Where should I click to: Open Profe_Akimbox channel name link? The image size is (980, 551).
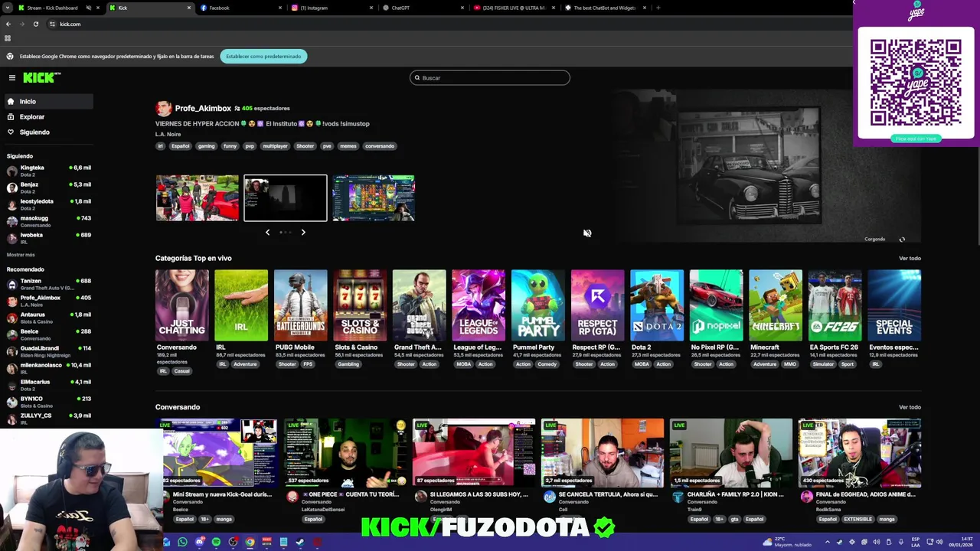coord(203,108)
